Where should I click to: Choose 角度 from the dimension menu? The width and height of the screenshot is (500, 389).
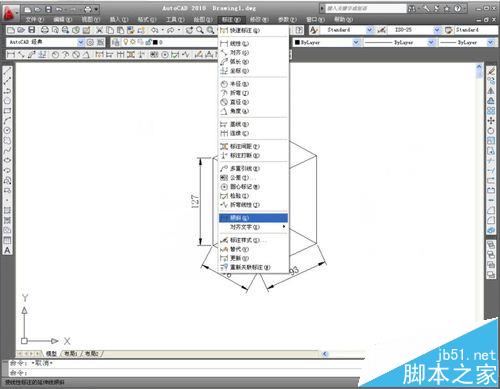tap(253, 111)
